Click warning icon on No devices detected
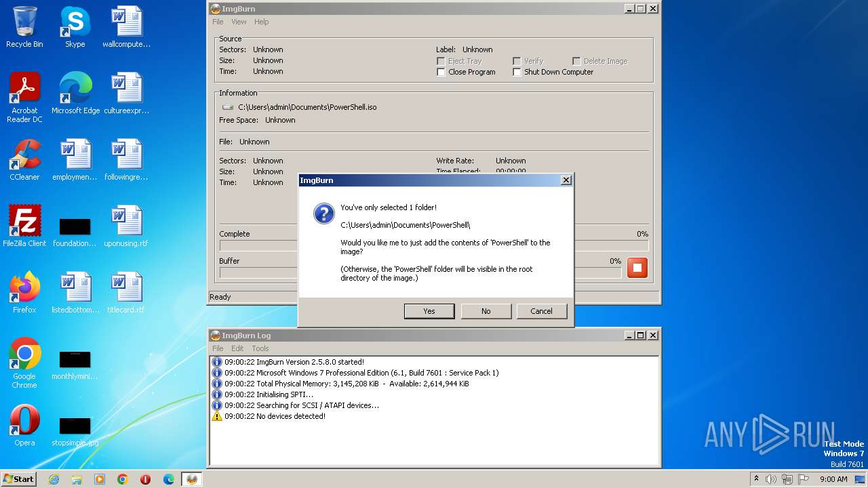Screen dimensions: 868x488 point(217,416)
